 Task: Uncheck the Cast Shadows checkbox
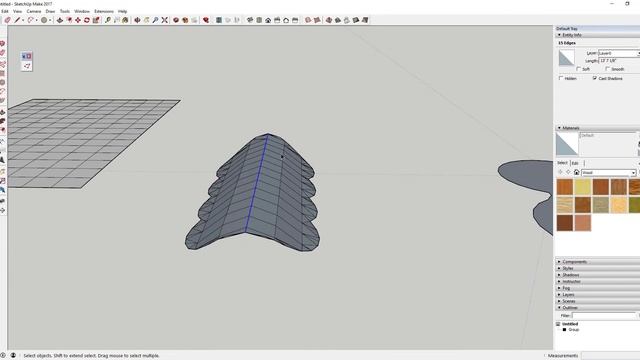pyautogui.click(x=595, y=78)
